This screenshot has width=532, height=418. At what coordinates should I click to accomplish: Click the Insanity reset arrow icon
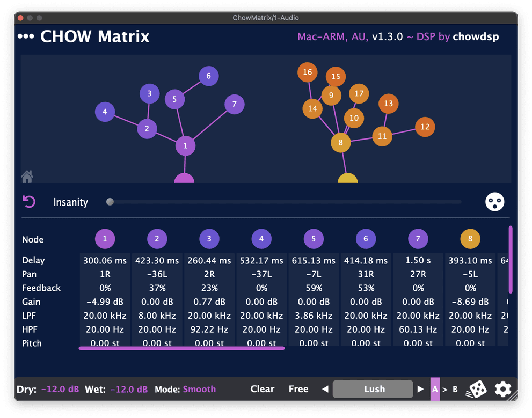(x=29, y=202)
